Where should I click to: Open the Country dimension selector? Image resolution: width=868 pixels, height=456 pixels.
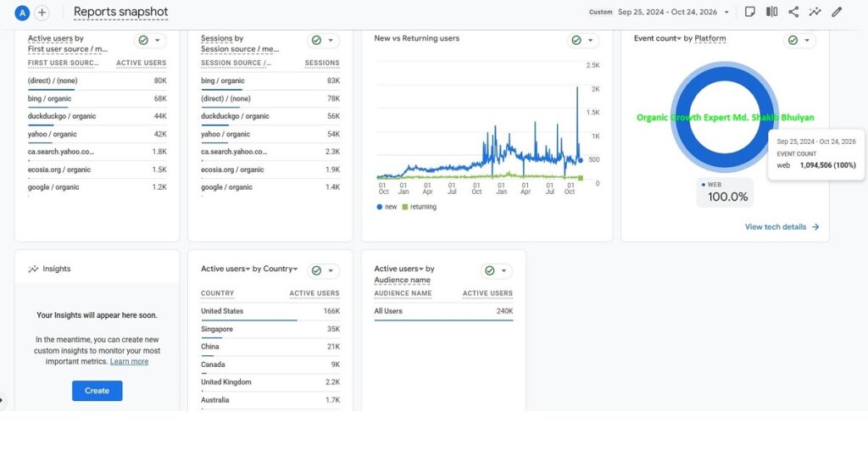point(280,269)
